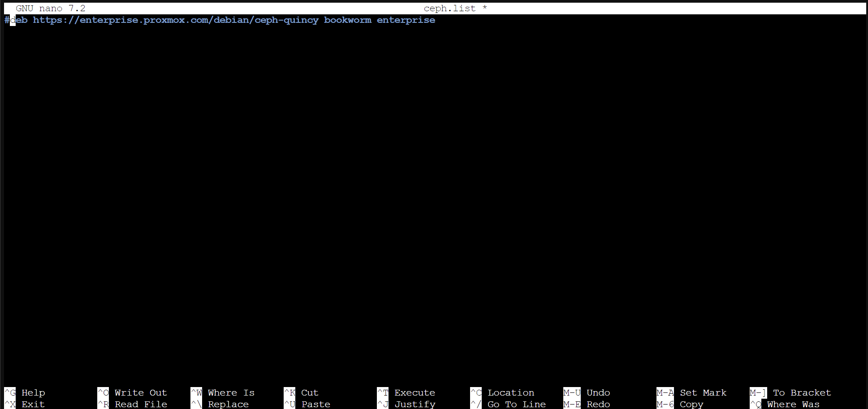The image size is (868, 409).
Task: Click the ^J Justify shortcut
Action: pyautogui.click(x=406, y=404)
